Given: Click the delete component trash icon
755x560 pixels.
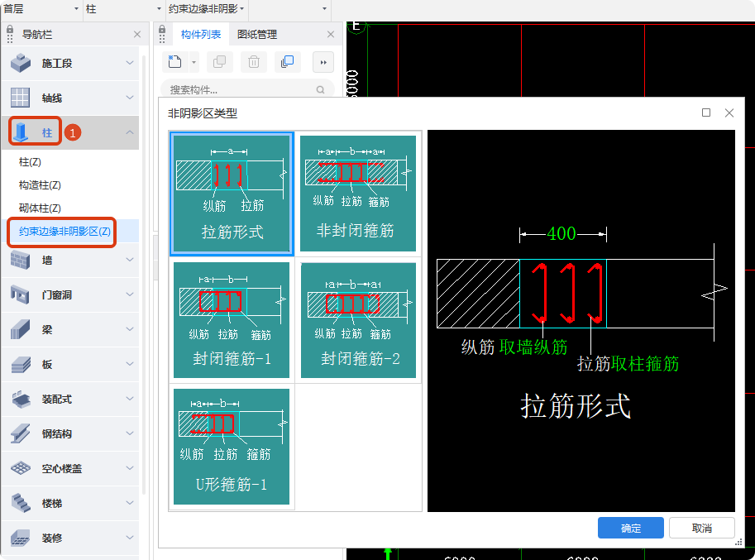Looking at the screenshot, I should click(x=254, y=61).
